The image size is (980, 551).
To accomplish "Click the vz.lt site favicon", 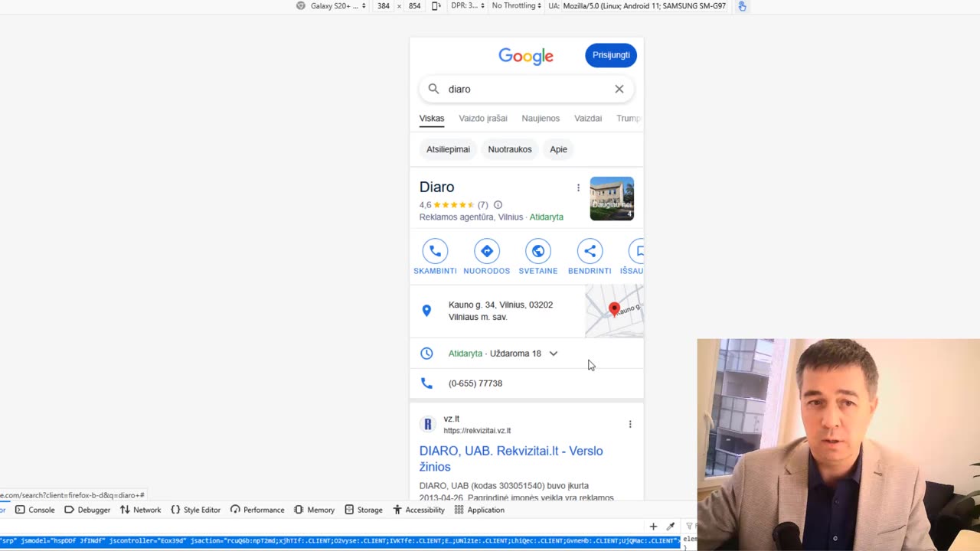I will click(x=428, y=424).
